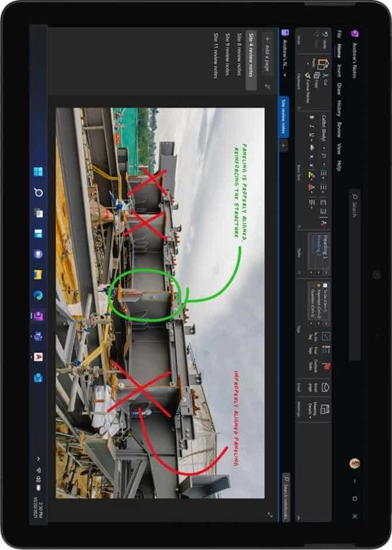Click the expand page arrows icon
Screen dimensions: 392x550
(x=269, y=514)
